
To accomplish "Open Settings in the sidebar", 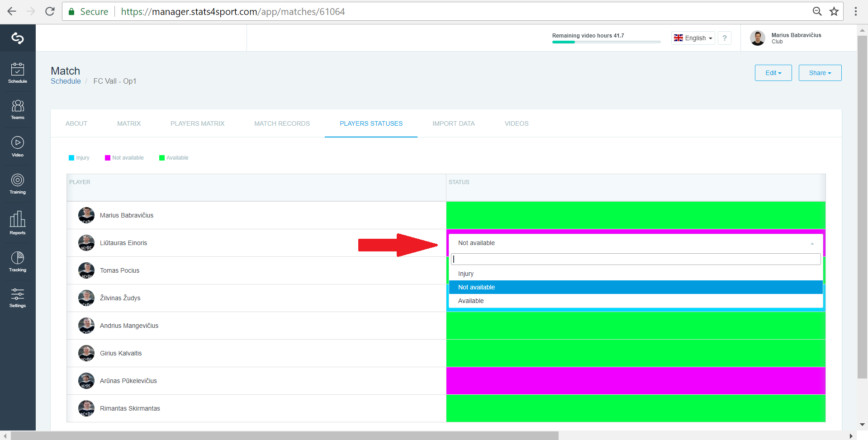I will (x=18, y=298).
